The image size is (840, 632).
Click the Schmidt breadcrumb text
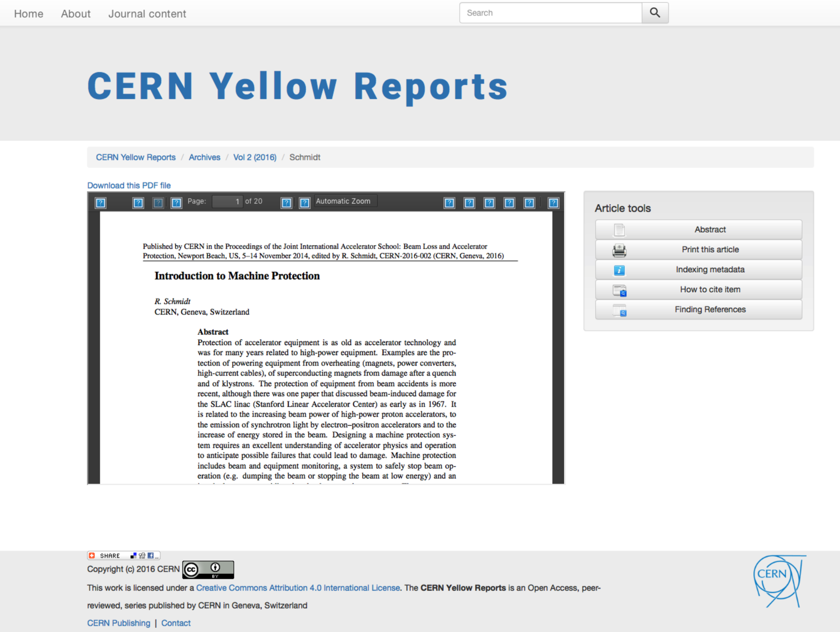tap(304, 157)
